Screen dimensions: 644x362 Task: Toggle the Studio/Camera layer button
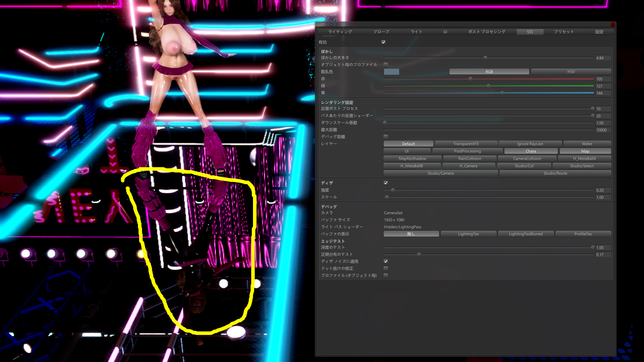pos(440,173)
